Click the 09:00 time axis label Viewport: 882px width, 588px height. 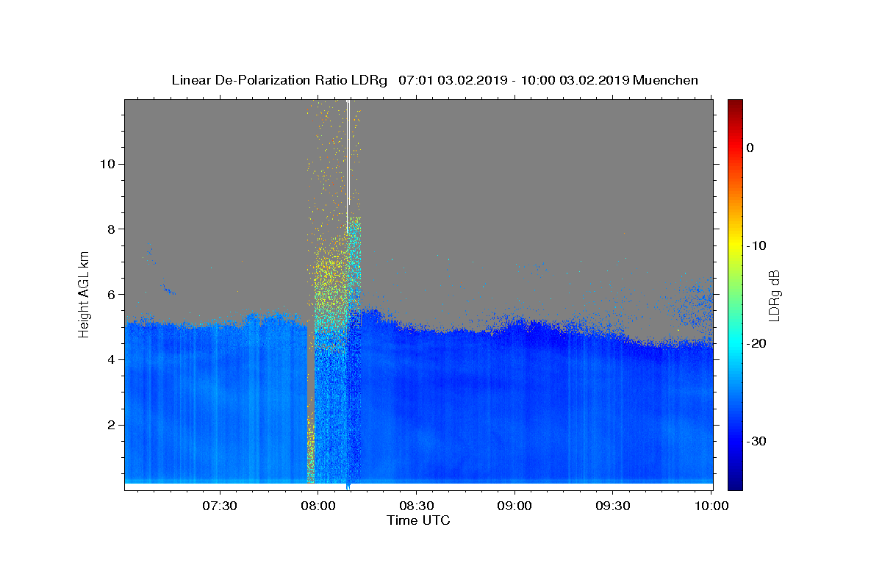point(514,506)
